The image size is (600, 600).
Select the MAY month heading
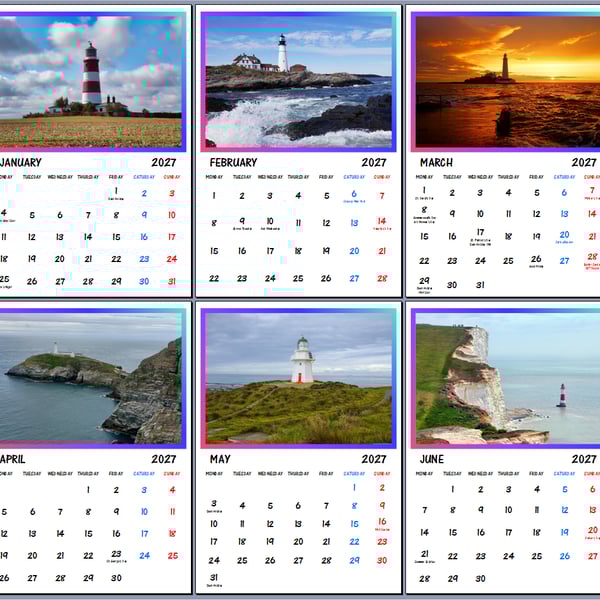[x=220, y=459]
